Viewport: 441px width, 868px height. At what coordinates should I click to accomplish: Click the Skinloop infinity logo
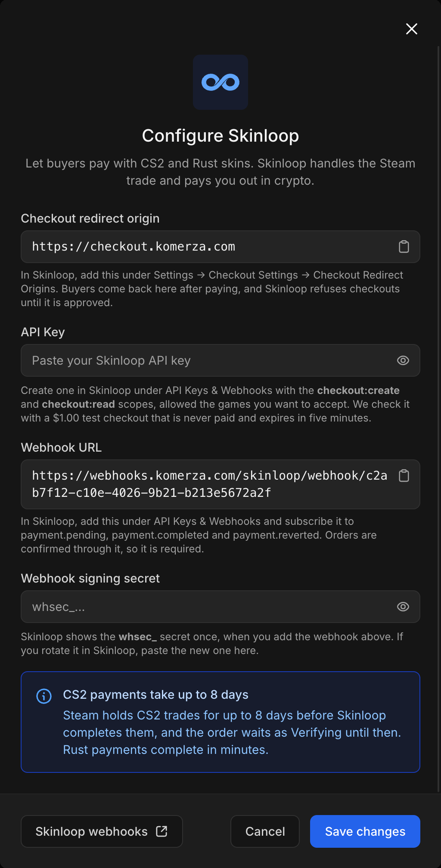coord(220,82)
